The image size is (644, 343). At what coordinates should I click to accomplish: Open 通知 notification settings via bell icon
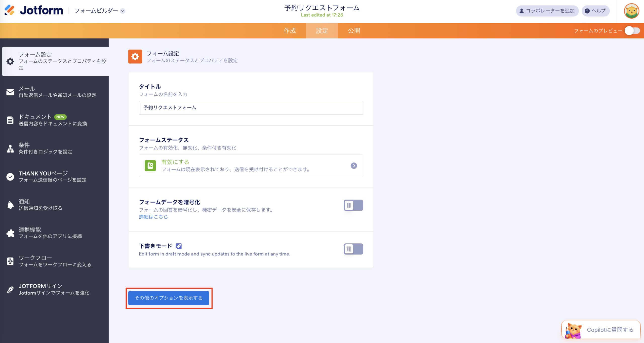point(10,205)
